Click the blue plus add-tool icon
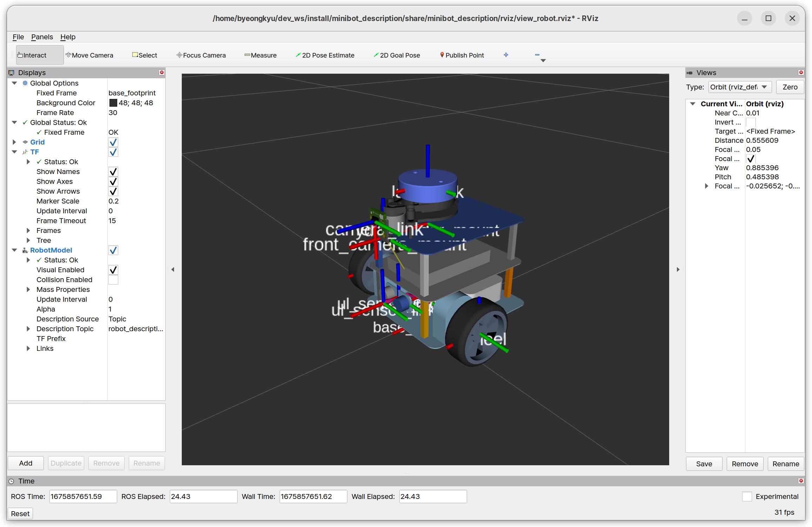812x527 pixels. click(x=506, y=55)
